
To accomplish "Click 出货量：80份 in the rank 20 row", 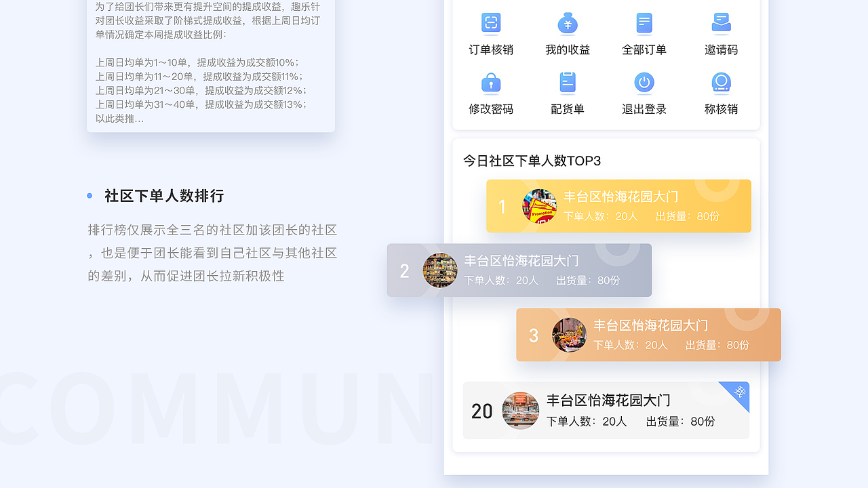I will click(x=680, y=421).
